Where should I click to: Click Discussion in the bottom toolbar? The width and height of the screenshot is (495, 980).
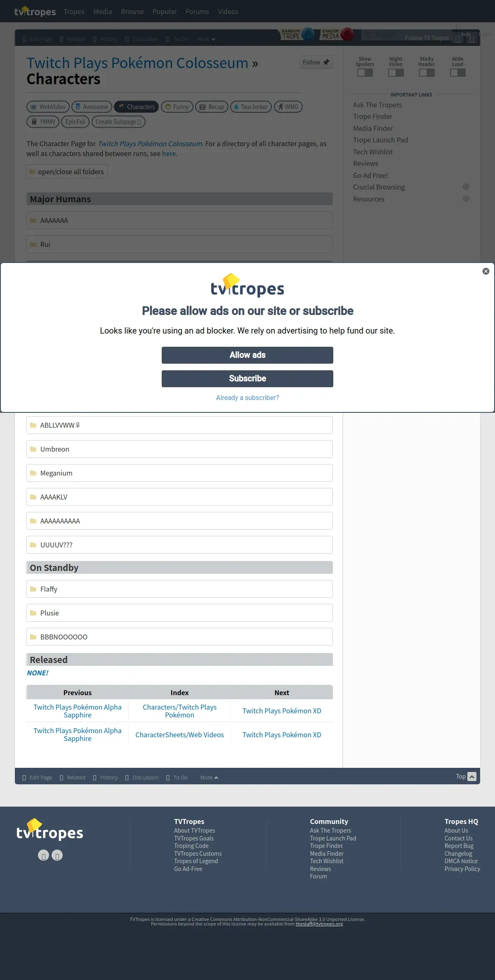pyautogui.click(x=142, y=778)
